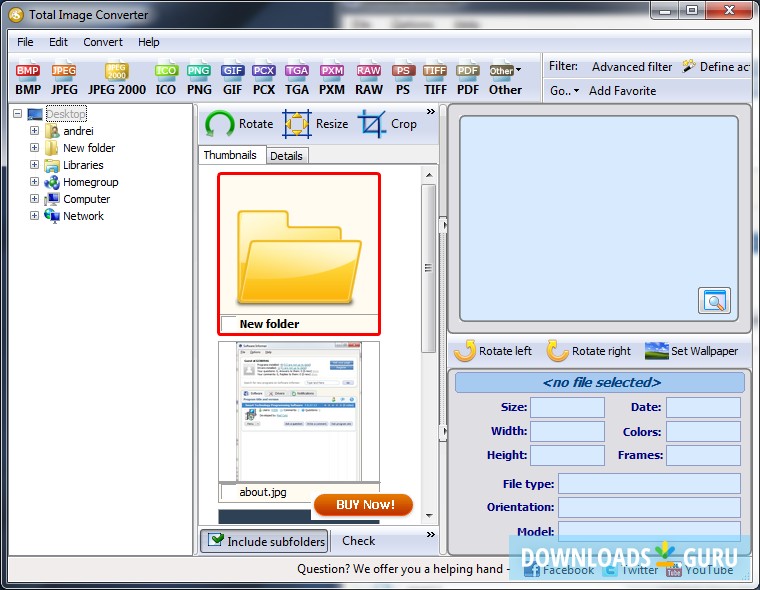Expand the Homegroup tree node
The image size is (760, 590).
tap(34, 181)
